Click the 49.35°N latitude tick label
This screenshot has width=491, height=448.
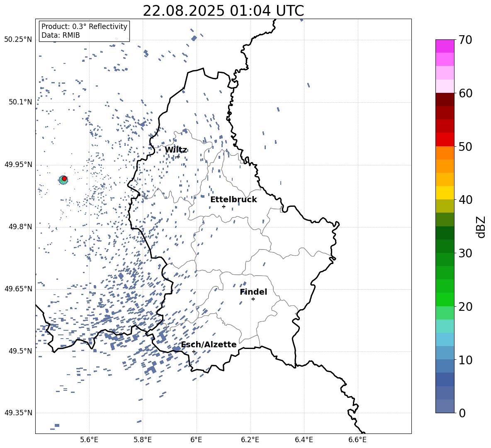(x=18, y=413)
